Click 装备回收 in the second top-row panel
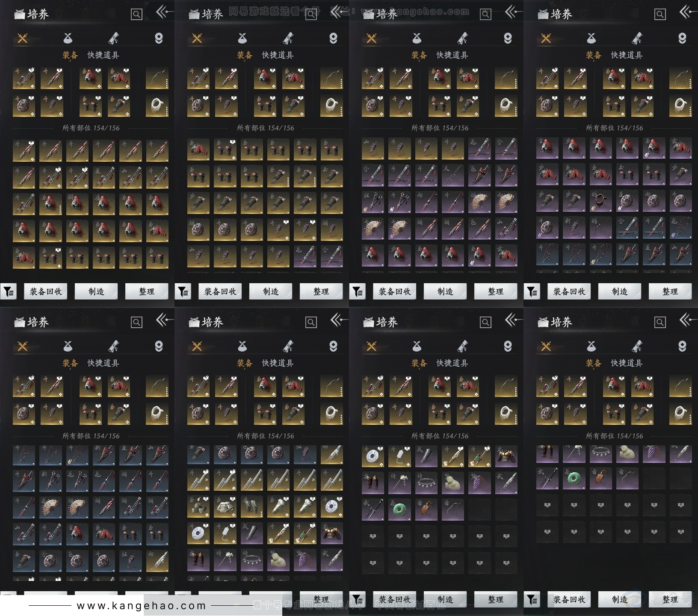Image resolution: width=698 pixels, height=616 pixels. pos(220,292)
